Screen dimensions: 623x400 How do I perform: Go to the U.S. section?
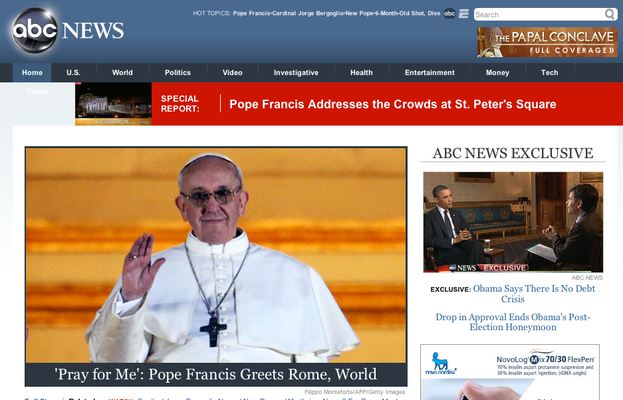(x=73, y=73)
